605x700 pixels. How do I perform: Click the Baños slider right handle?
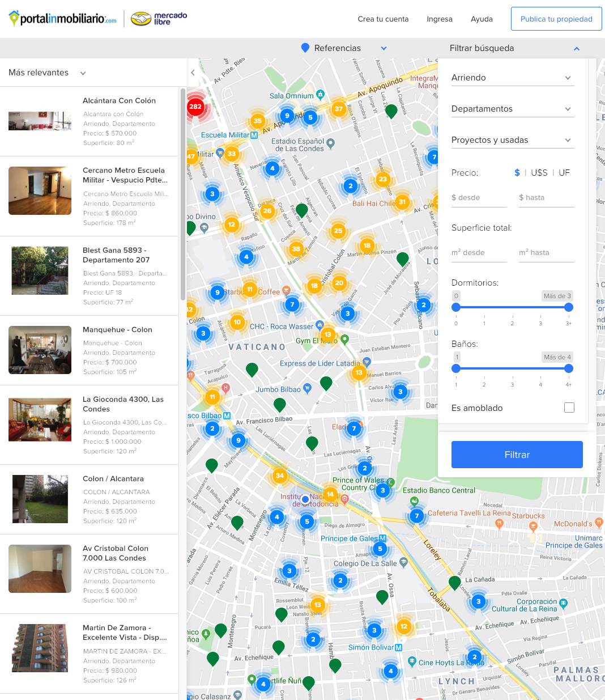click(x=569, y=368)
